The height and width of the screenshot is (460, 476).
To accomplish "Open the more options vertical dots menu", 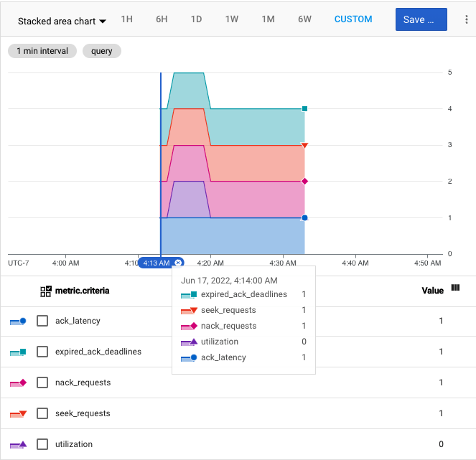I will click(x=467, y=20).
